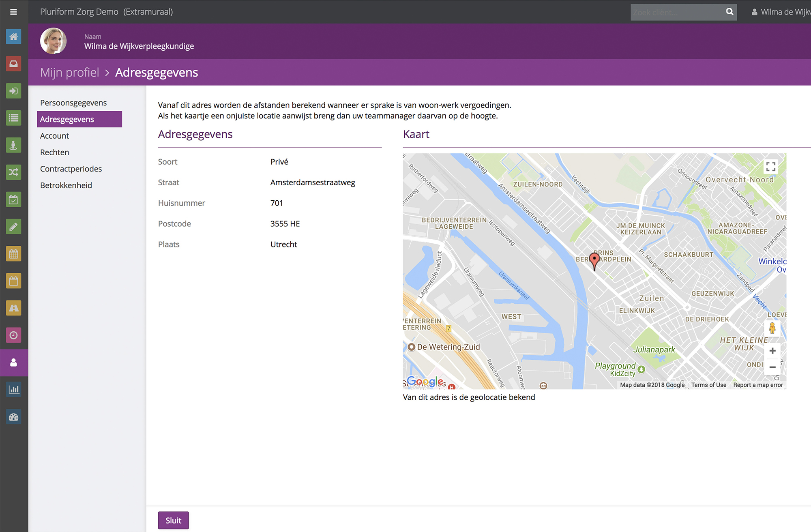Open the Account section
This screenshot has width=811, height=532.
tap(54, 136)
